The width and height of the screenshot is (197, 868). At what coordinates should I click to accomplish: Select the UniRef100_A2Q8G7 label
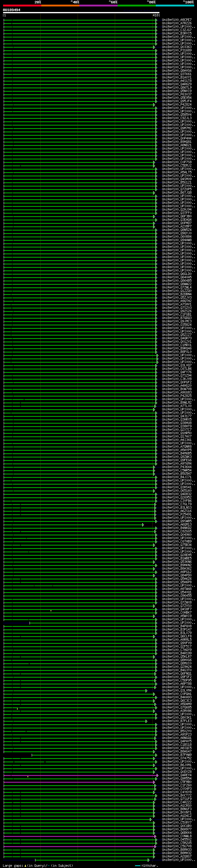pos(176,857)
